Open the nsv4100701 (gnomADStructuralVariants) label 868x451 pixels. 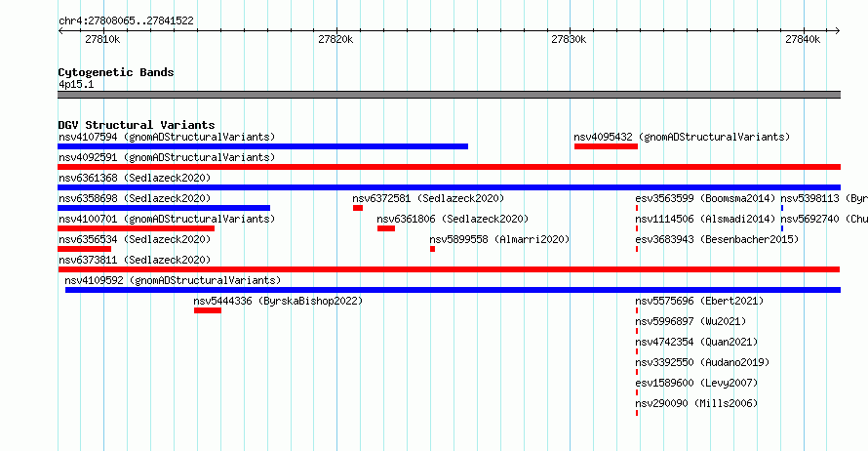167,219
